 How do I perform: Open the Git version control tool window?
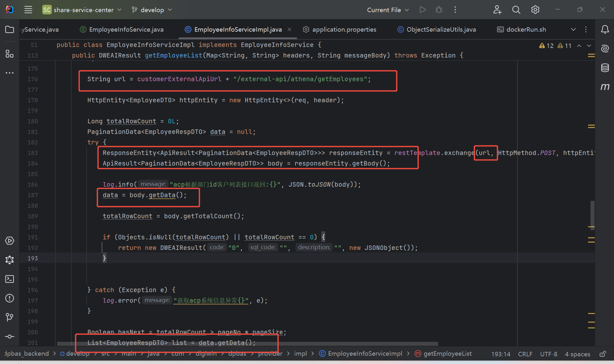(x=10, y=317)
